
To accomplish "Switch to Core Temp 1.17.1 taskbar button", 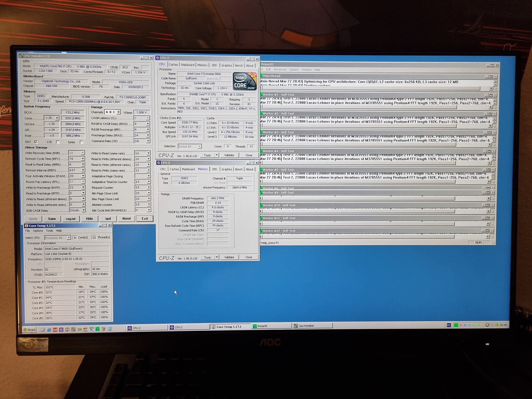I will (230, 327).
